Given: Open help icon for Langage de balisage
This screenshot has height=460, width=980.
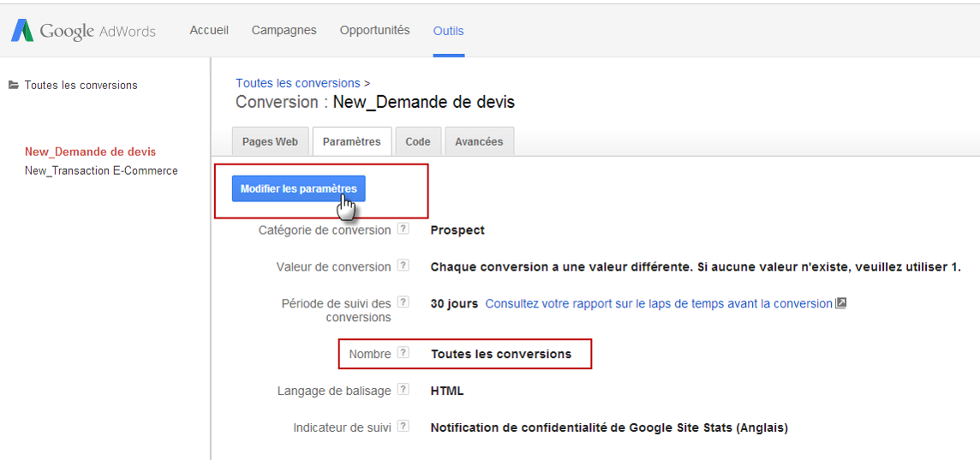Looking at the screenshot, I should click(403, 390).
